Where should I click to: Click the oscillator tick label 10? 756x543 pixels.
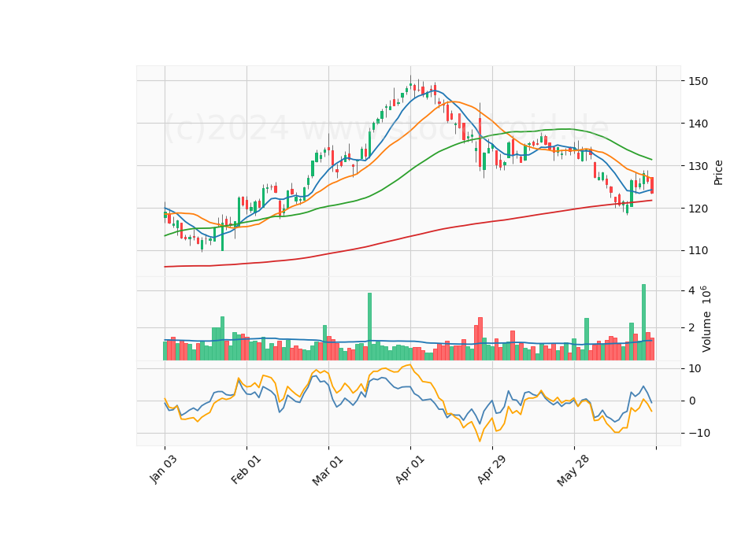click(695, 368)
